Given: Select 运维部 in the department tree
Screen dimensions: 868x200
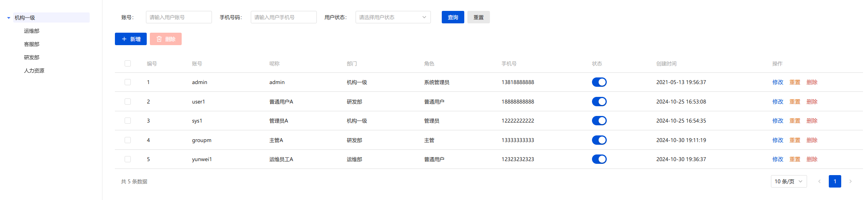Looking at the screenshot, I should coord(31,31).
